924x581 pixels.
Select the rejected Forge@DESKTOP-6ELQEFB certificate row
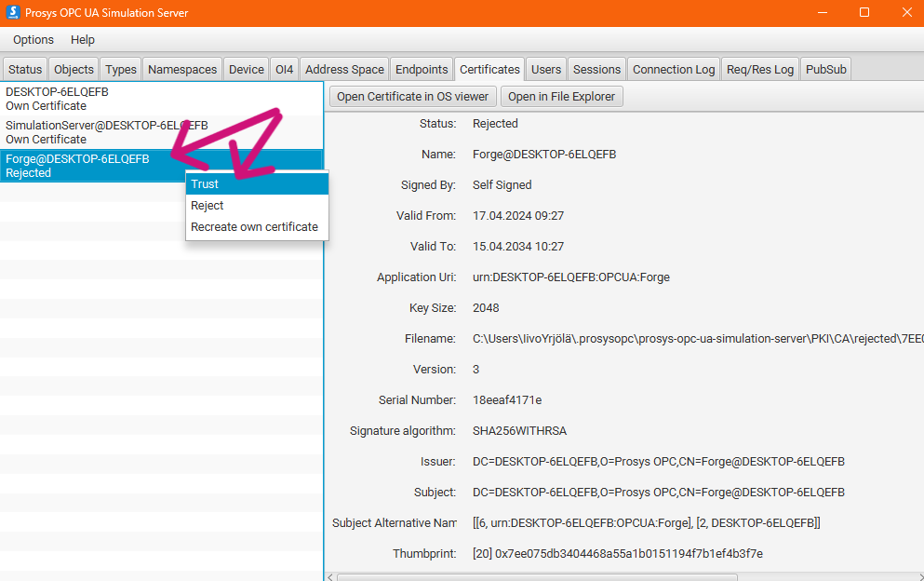162,166
